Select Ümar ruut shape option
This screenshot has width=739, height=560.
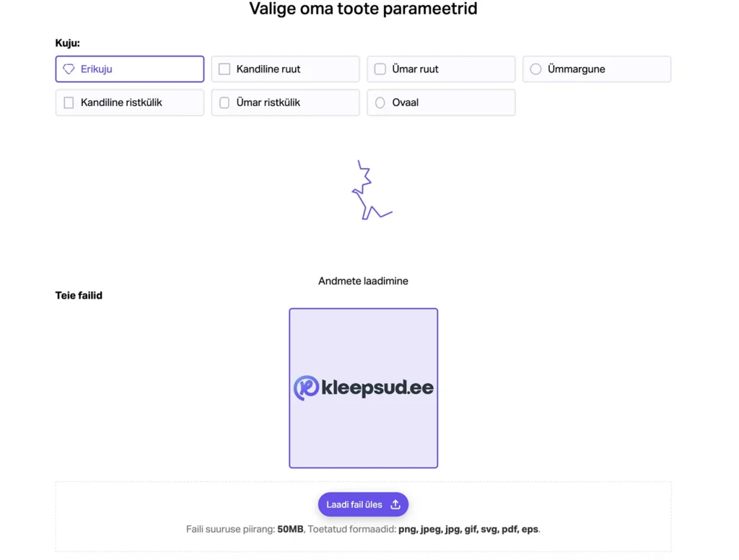[441, 69]
